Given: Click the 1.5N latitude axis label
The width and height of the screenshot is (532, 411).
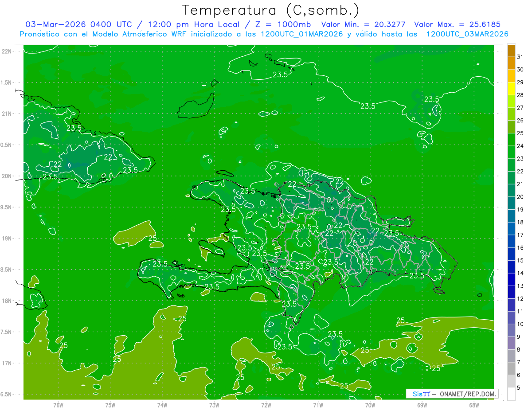Looking at the screenshot, I should point(7,82).
